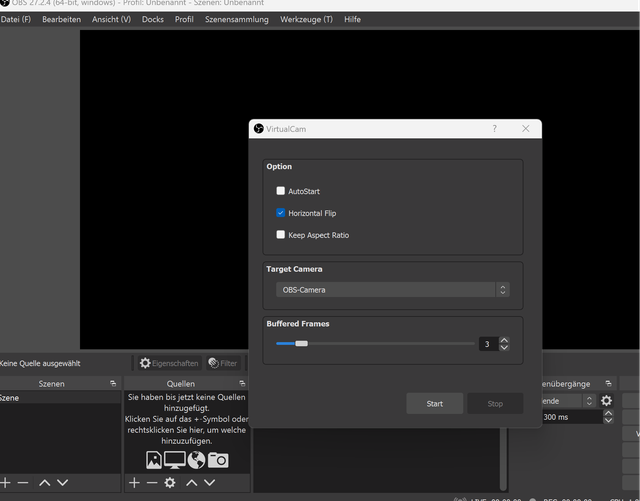Image resolution: width=640 pixels, height=501 pixels.
Task: Increase the 300 ms transition duration
Action: [x=608, y=413]
